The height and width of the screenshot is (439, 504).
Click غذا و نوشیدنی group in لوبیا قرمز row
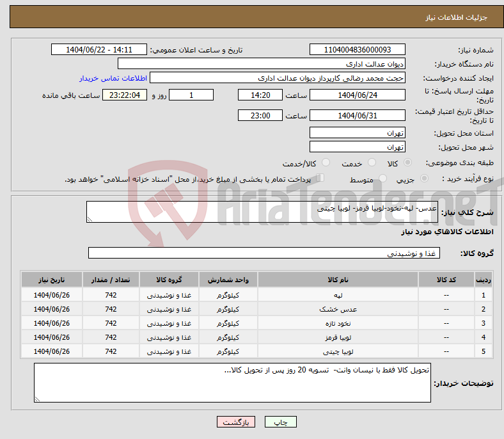click(x=169, y=337)
